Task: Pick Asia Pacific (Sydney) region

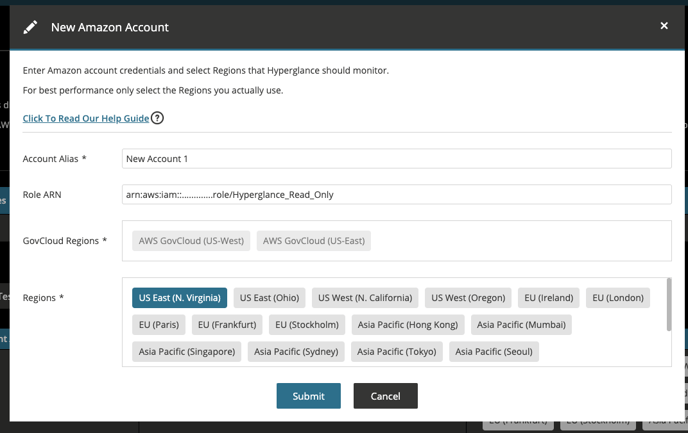Action: (x=296, y=351)
